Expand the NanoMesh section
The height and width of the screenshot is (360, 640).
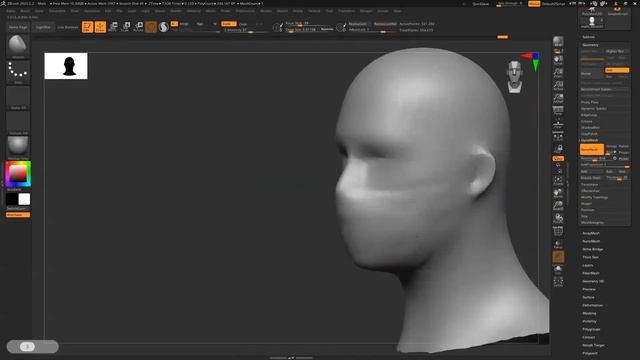pyautogui.click(x=591, y=241)
